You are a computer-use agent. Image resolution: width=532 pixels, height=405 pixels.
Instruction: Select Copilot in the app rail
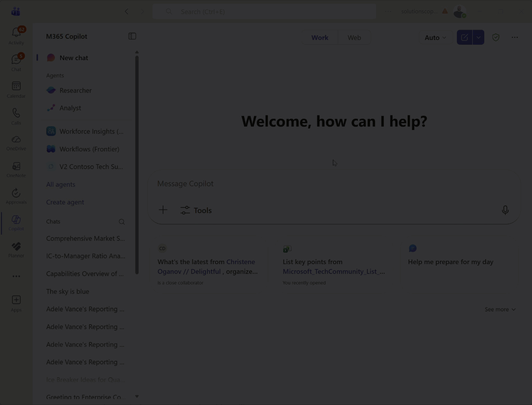tap(16, 223)
